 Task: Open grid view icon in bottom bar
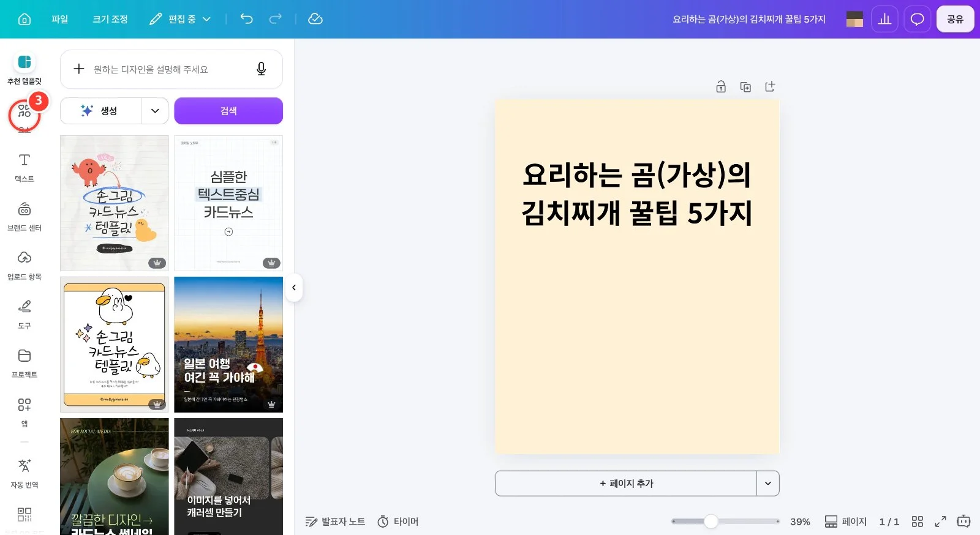[x=917, y=522]
